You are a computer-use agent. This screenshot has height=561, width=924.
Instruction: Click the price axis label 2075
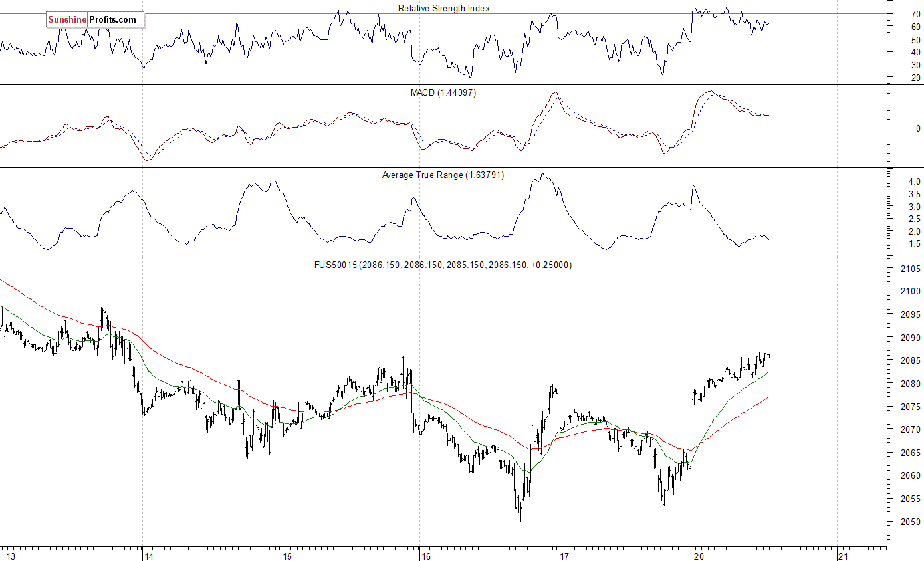[x=911, y=407]
